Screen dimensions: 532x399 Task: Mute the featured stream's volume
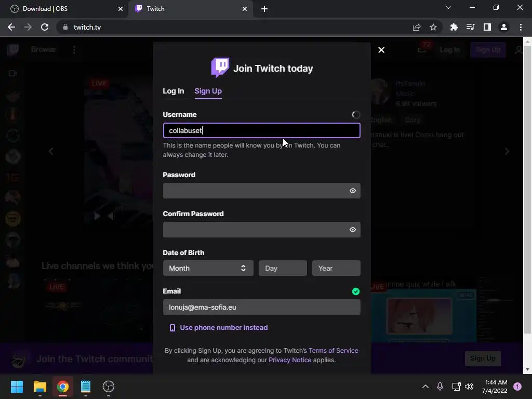point(112,216)
